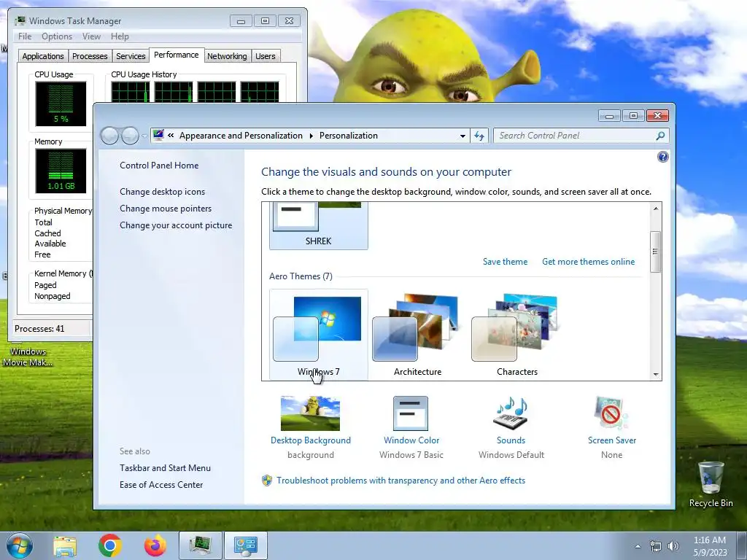The width and height of the screenshot is (747, 560).
Task: Click Change your account picture link
Action: point(176,225)
